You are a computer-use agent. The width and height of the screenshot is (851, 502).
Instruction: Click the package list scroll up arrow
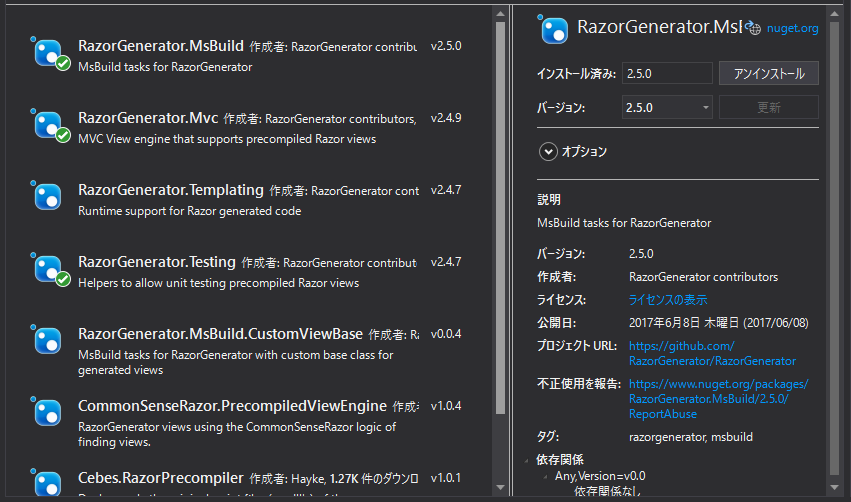click(x=500, y=14)
